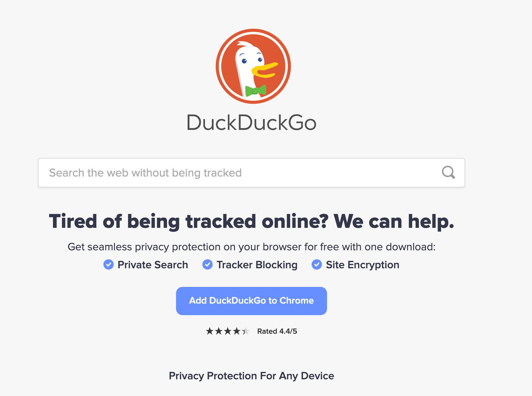Click the fourth rating star

pyautogui.click(x=237, y=331)
